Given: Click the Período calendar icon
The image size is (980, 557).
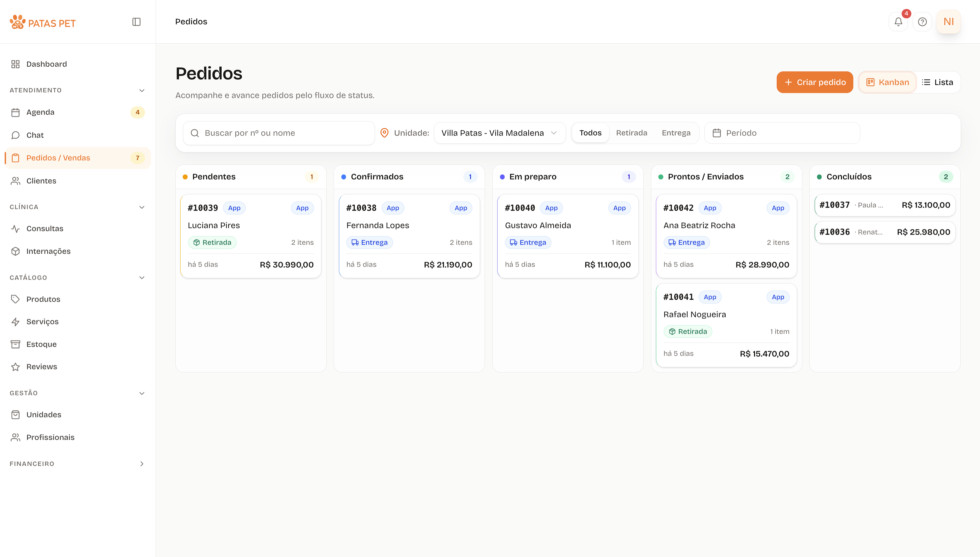Looking at the screenshot, I should 717,133.
